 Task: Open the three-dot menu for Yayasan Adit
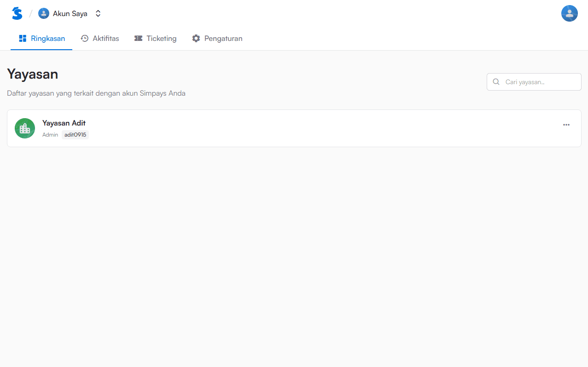point(566,125)
